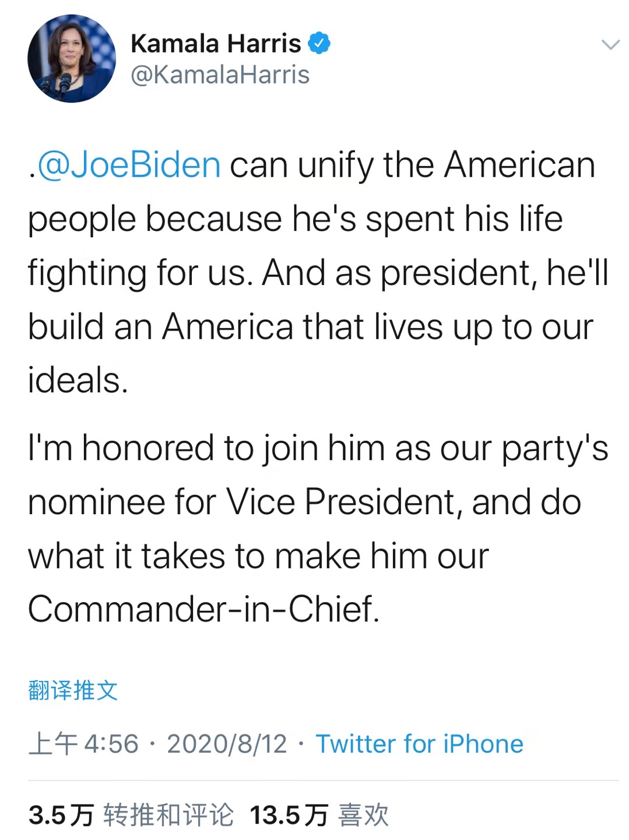Open the Kamala Harris display name
Screen dimensions: 629x840
click(216, 44)
